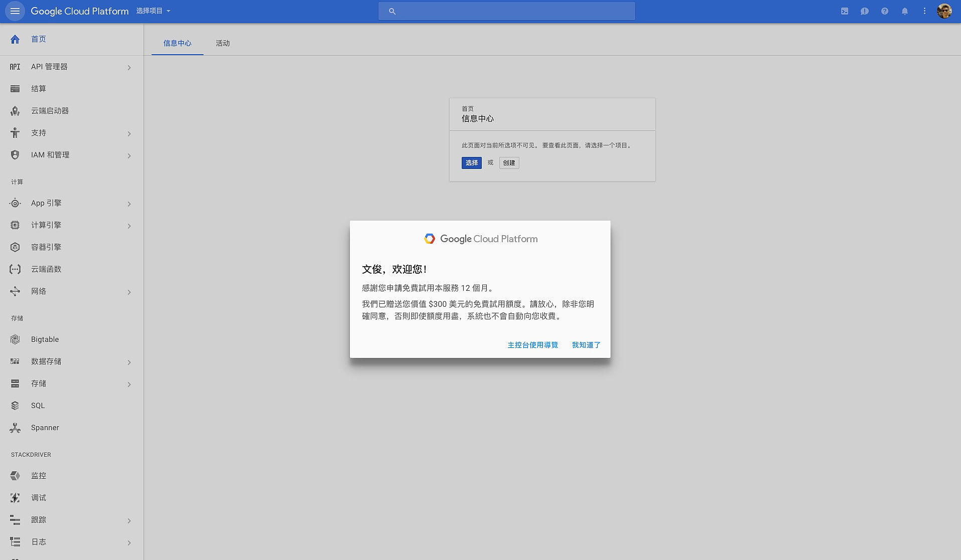Open the three-dot more options menu
The image size is (961, 560).
tap(925, 11)
